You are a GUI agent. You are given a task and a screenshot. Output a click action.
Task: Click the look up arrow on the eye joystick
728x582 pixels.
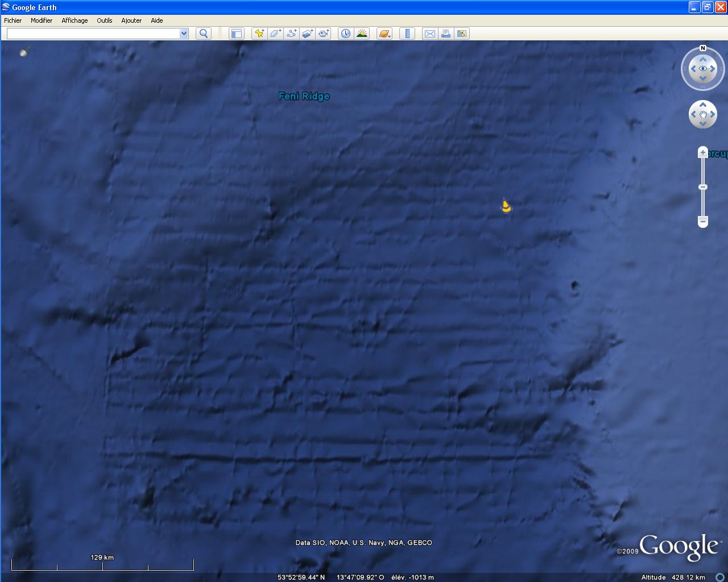[703, 59]
